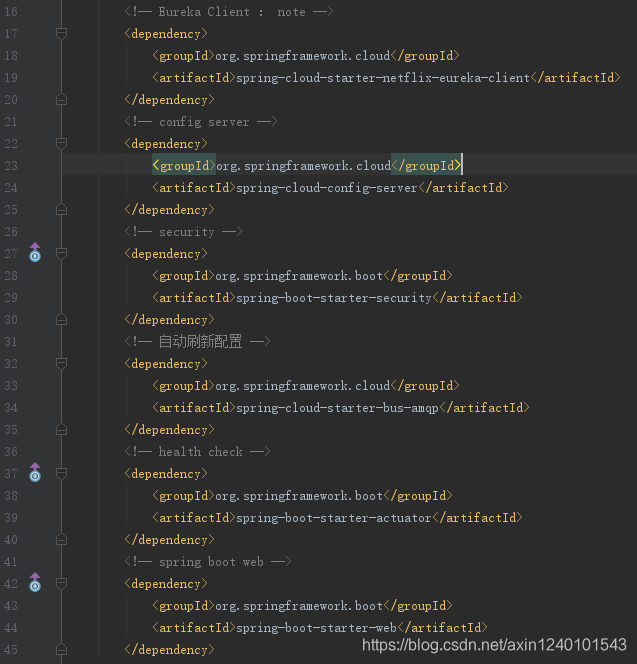Image resolution: width=637 pixels, height=664 pixels.
Task: Click line number 31 in the gutter
Action: pyautogui.click(x=11, y=341)
